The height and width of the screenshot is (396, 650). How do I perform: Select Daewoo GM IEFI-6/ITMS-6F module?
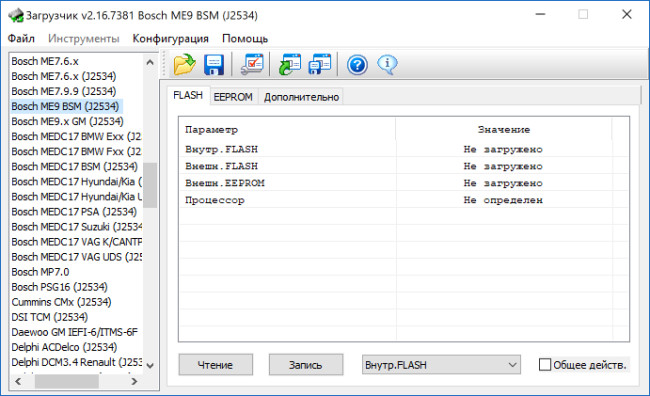tap(75, 332)
